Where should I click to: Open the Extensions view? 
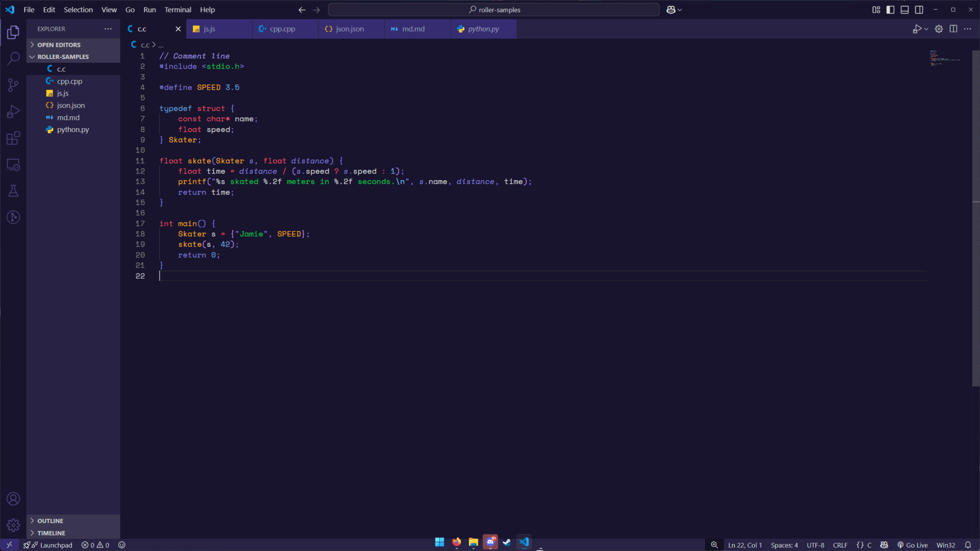point(13,138)
